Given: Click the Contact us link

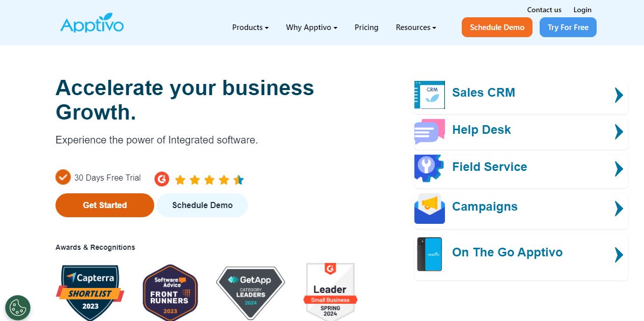Looking at the screenshot, I should point(544,10).
